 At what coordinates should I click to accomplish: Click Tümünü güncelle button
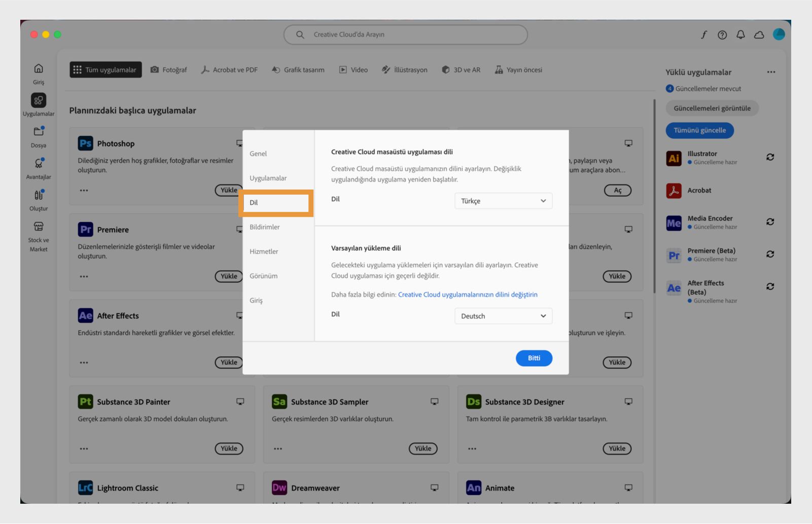[x=700, y=130]
